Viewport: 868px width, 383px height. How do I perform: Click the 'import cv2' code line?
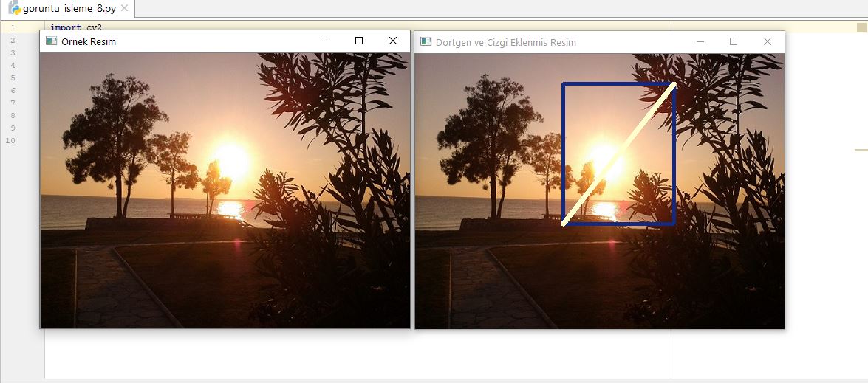click(76, 27)
